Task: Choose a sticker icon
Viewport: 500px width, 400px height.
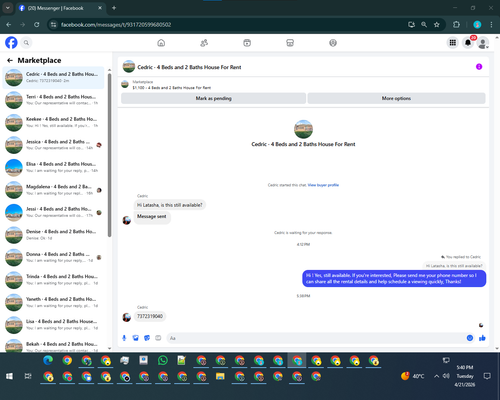Action: pos(147,338)
